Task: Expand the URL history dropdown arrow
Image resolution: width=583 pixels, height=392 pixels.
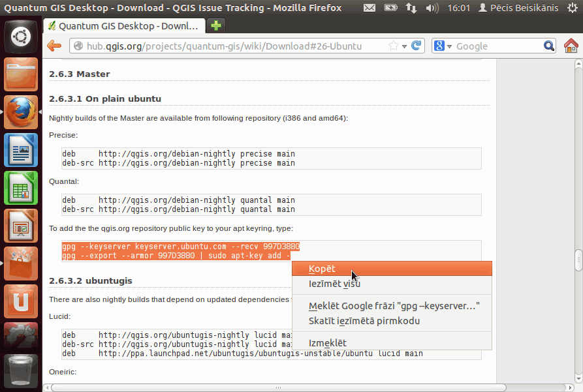Action: coord(405,46)
